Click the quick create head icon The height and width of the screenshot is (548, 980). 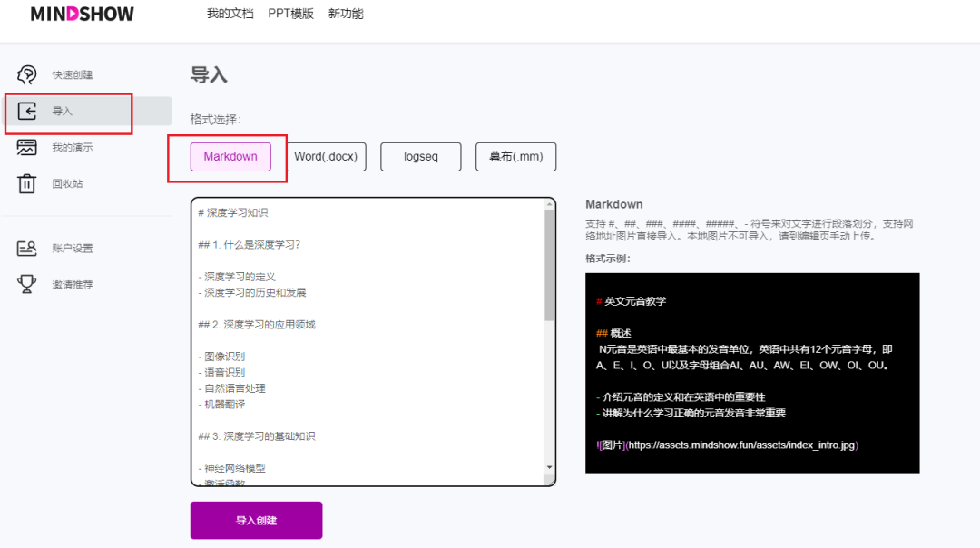(x=27, y=74)
